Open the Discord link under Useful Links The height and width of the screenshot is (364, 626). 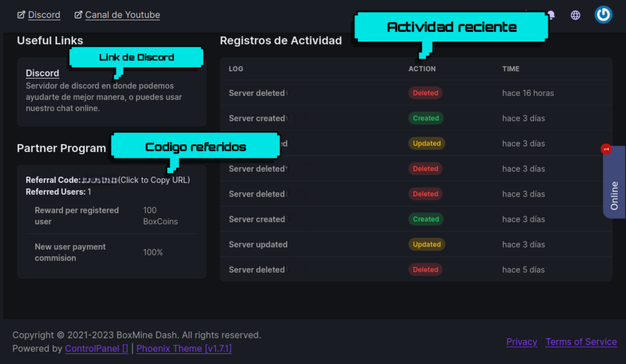42,73
